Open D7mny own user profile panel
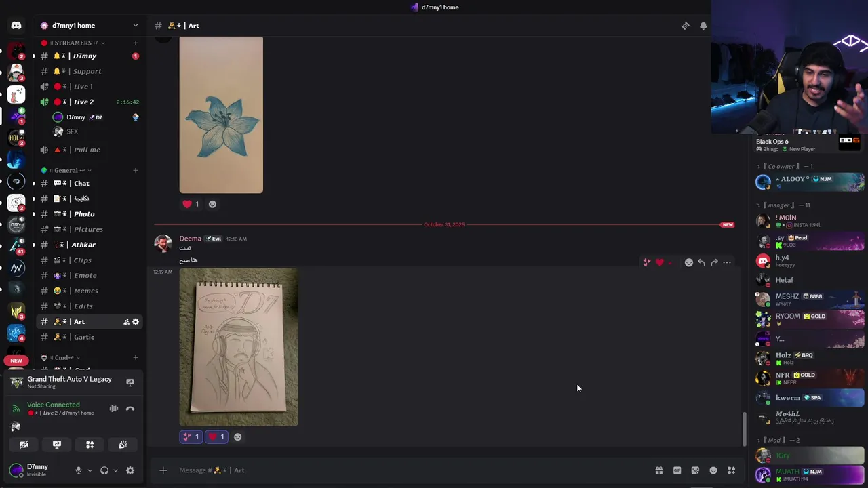868x488 pixels. click(x=38, y=470)
